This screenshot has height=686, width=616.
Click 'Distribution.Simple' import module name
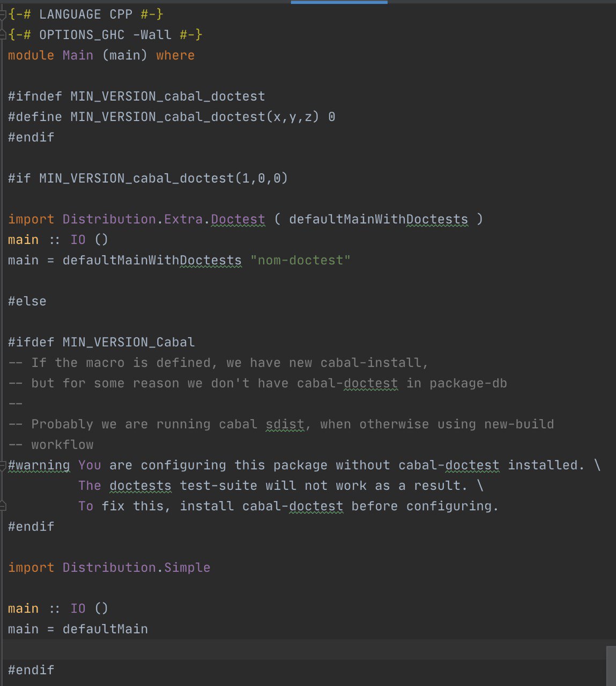[136, 568]
